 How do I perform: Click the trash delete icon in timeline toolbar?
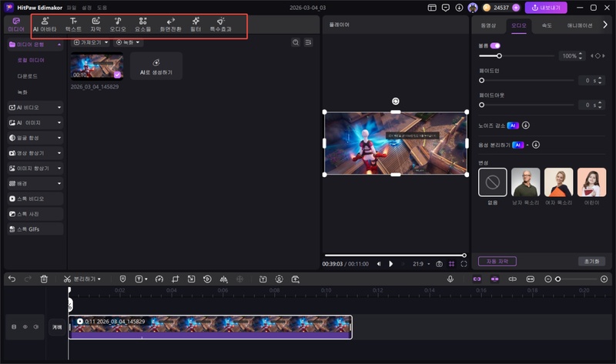pos(44,279)
